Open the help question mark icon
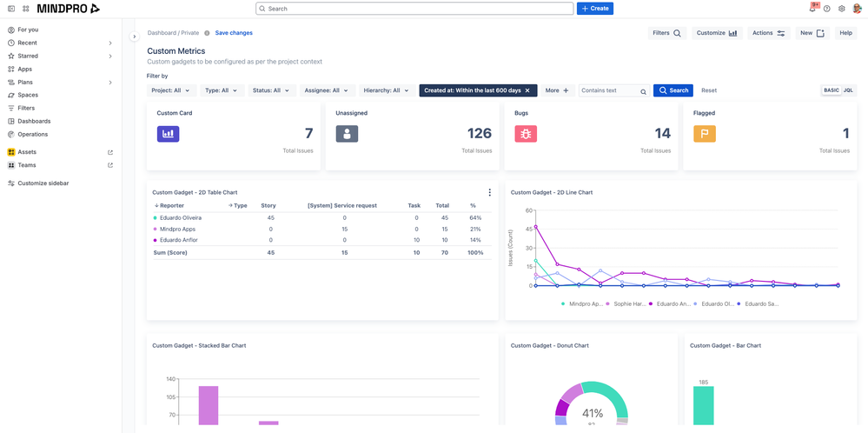The height and width of the screenshot is (433, 868). (827, 9)
